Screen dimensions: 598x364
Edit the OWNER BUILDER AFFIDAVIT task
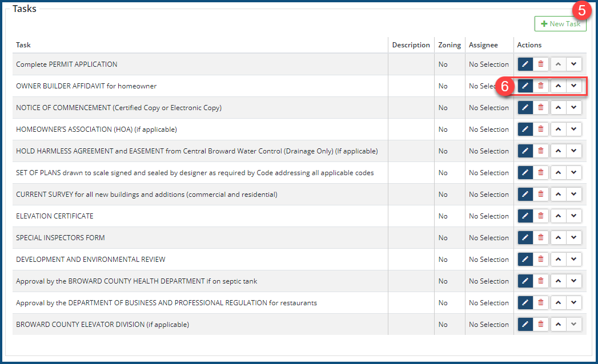[x=525, y=86]
